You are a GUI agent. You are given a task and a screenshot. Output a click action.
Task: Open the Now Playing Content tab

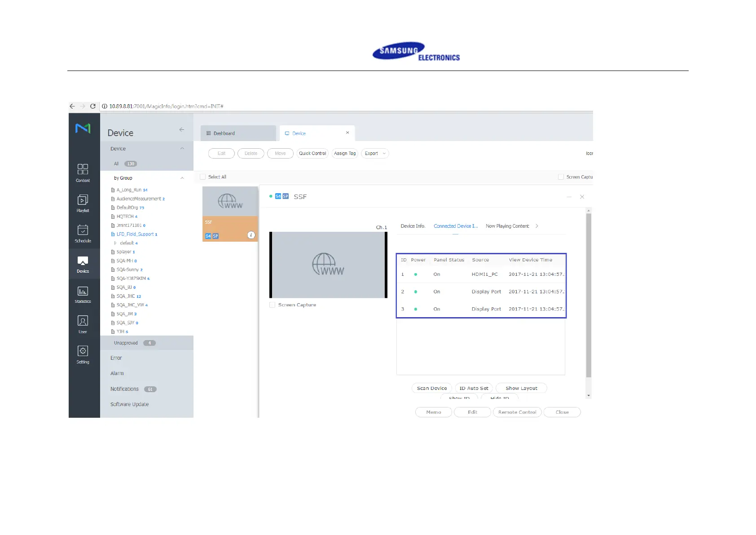click(x=507, y=226)
